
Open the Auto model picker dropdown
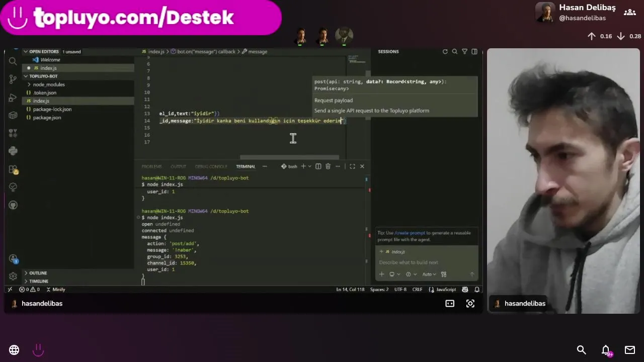point(429,274)
